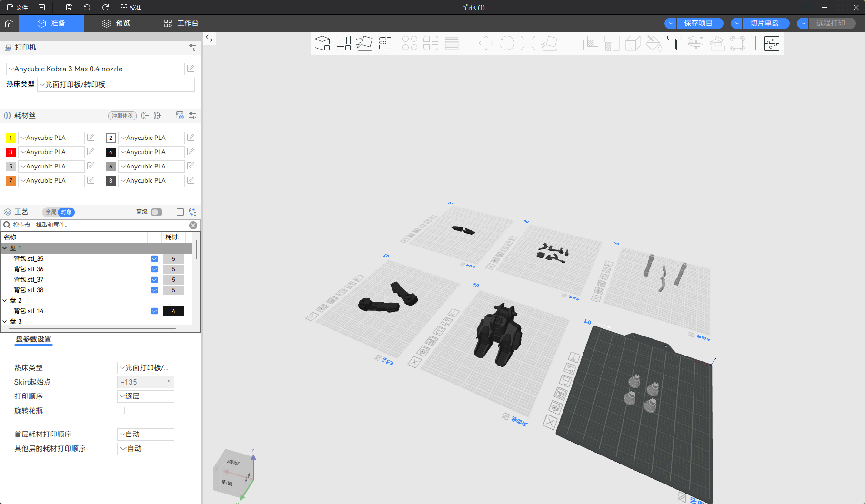The width and height of the screenshot is (865, 504).
Task: Click the Auto orient toolbar icon
Action: 364,43
